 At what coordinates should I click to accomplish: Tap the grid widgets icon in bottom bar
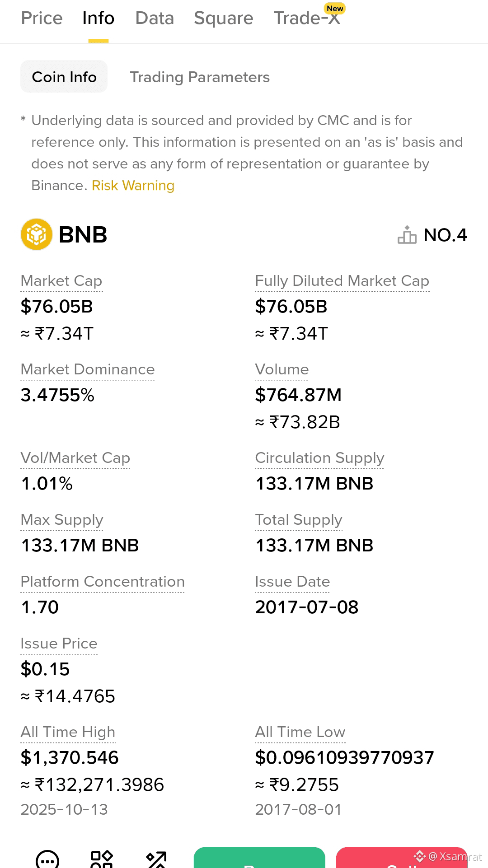[x=102, y=859]
